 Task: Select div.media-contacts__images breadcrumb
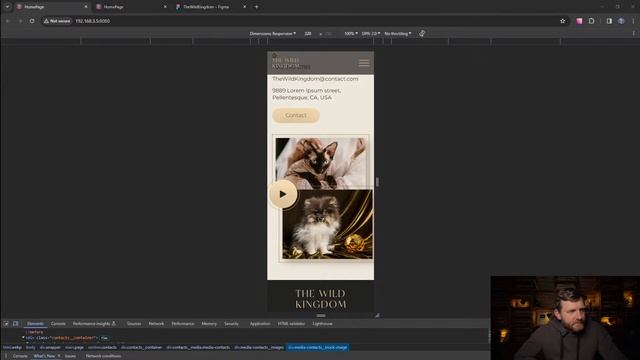[x=259, y=347]
